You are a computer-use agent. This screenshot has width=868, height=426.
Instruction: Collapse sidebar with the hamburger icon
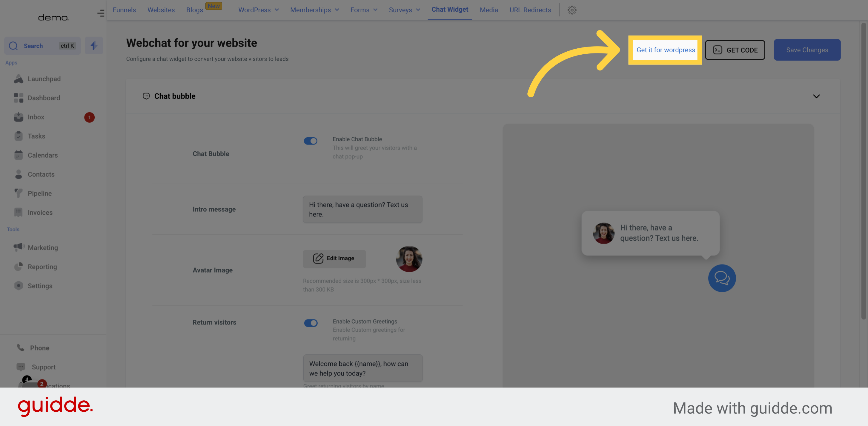tap(101, 13)
